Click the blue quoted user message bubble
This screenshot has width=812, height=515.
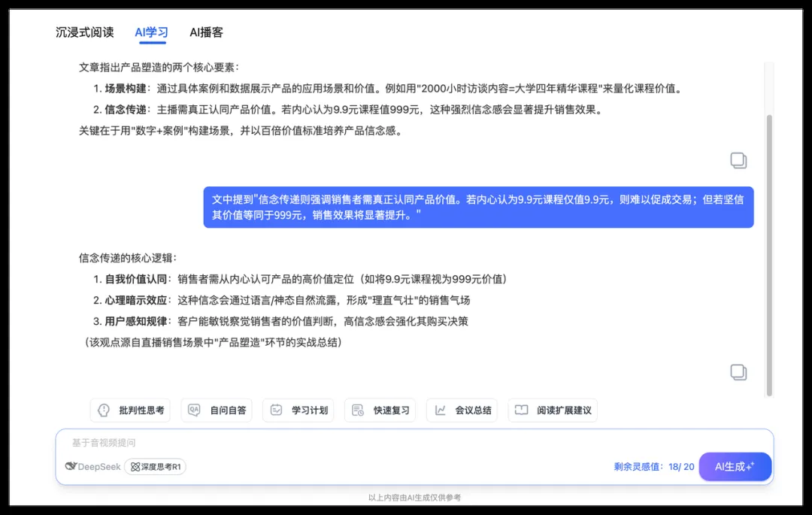(x=478, y=208)
